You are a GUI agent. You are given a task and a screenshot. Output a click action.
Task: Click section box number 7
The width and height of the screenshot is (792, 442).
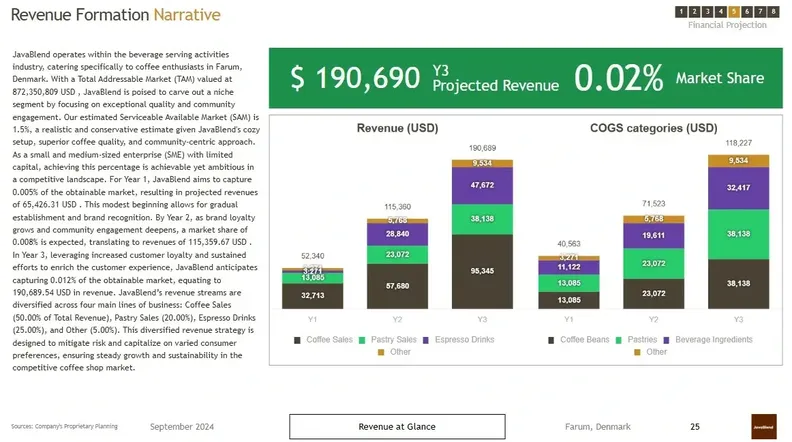(x=760, y=12)
